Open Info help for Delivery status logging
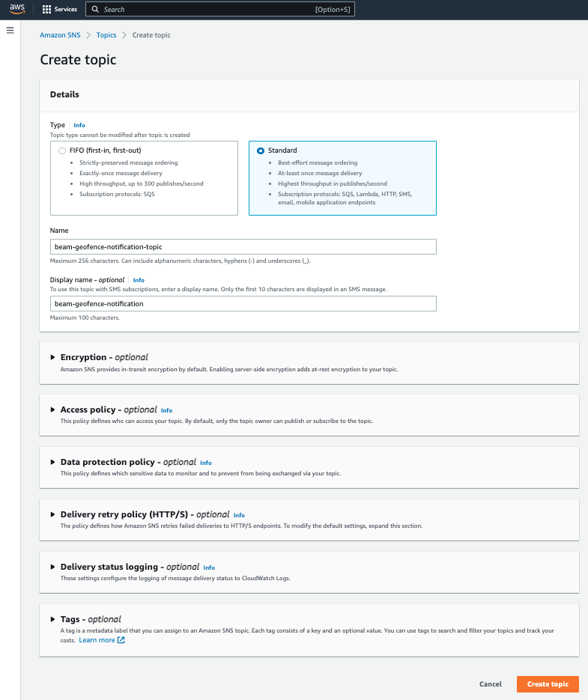The width and height of the screenshot is (588, 700). [x=208, y=567]
